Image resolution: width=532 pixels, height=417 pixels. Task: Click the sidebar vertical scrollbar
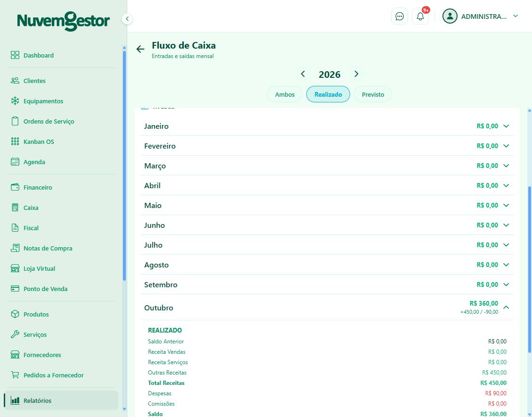click(124, 166)
